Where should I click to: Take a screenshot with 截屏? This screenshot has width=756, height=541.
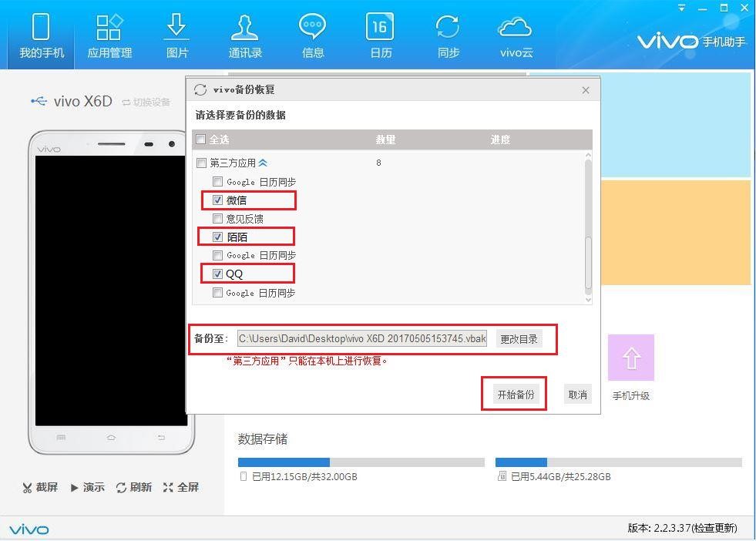point(40,488)
